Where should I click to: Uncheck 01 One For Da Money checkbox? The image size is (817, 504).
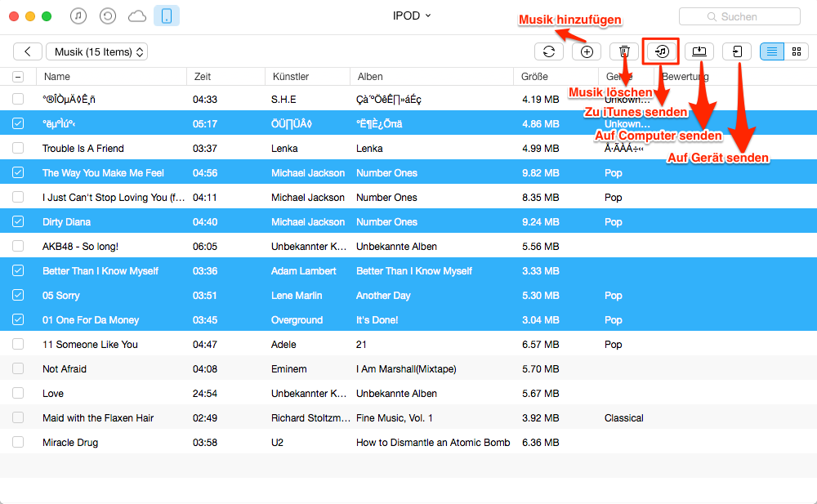pyautogui.click(x=18, y=319)
